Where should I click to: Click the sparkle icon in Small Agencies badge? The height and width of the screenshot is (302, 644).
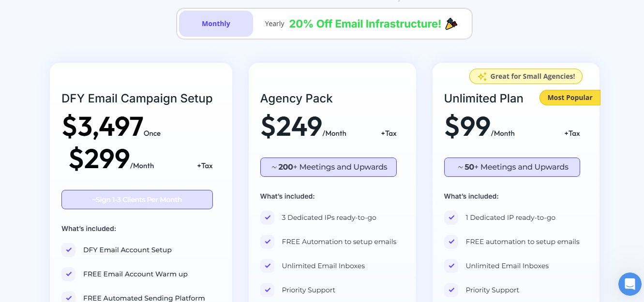481,76
